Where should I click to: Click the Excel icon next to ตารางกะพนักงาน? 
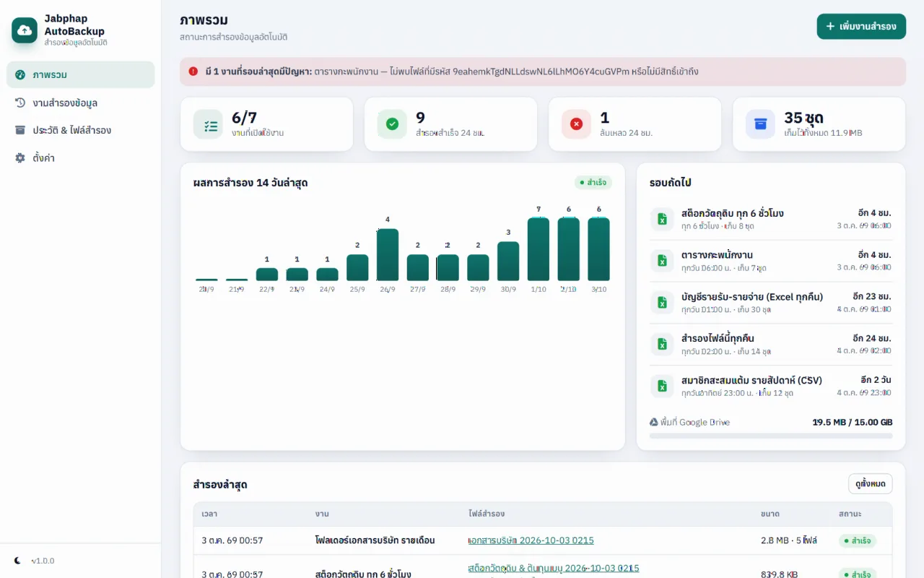click(x=662, y=261)
